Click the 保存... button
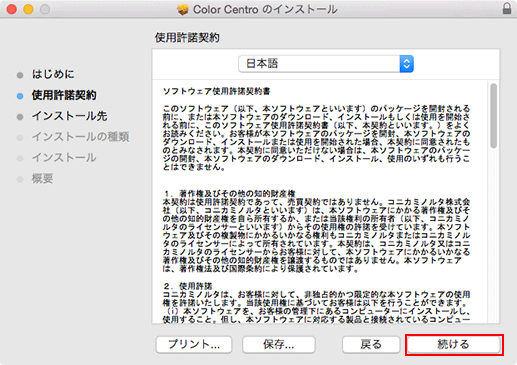Viewport: 517px width, 365px height. pyautogui.click(x=279, y=344)
